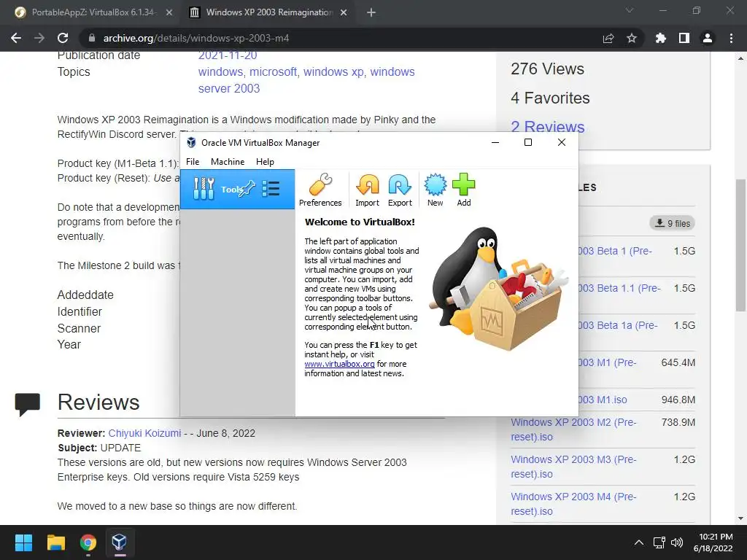Close the PortableAppZ browser tab
The width and height of the screenshot is (747, 560).
pyautogui.click(x=169, y=13)
